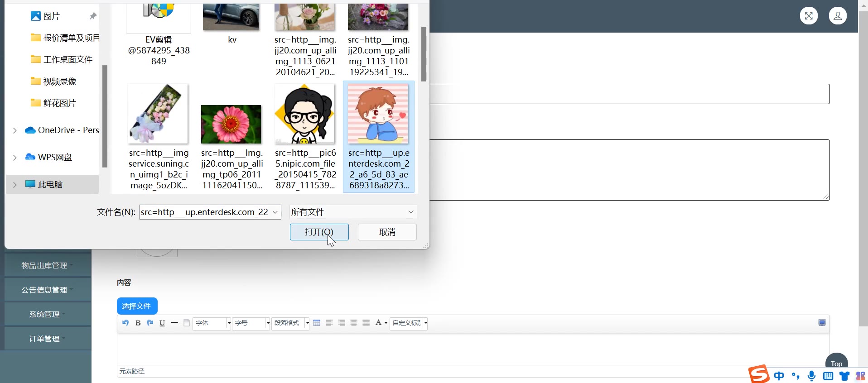Apply font color with the A icon
The image size is (868, 383).
(x=378, y=323)
